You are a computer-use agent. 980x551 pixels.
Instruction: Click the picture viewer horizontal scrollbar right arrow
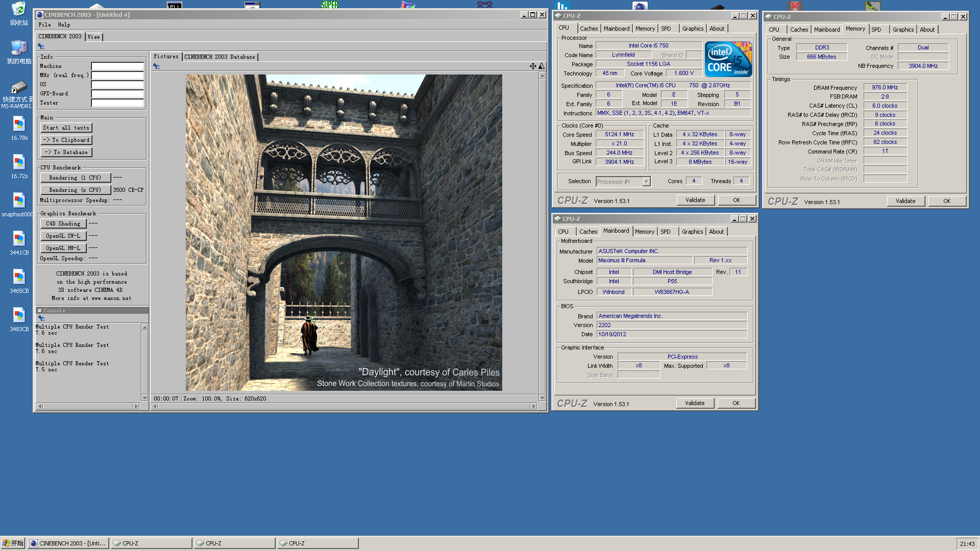[x=534, y=407]
